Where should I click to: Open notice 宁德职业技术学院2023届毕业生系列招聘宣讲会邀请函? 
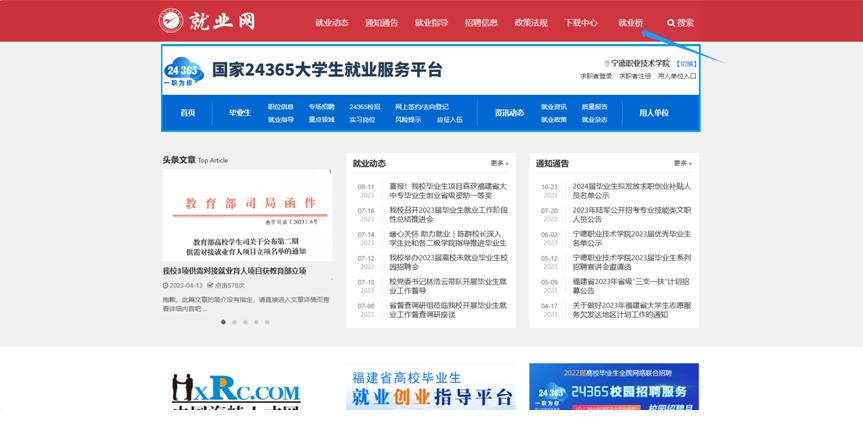(631, 262)
